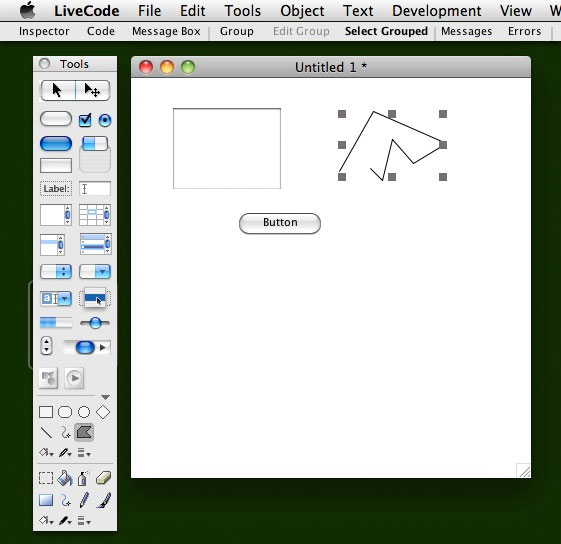Pick the radio button control tool
This screenshot has width=561, height=544.
[105, 120]
